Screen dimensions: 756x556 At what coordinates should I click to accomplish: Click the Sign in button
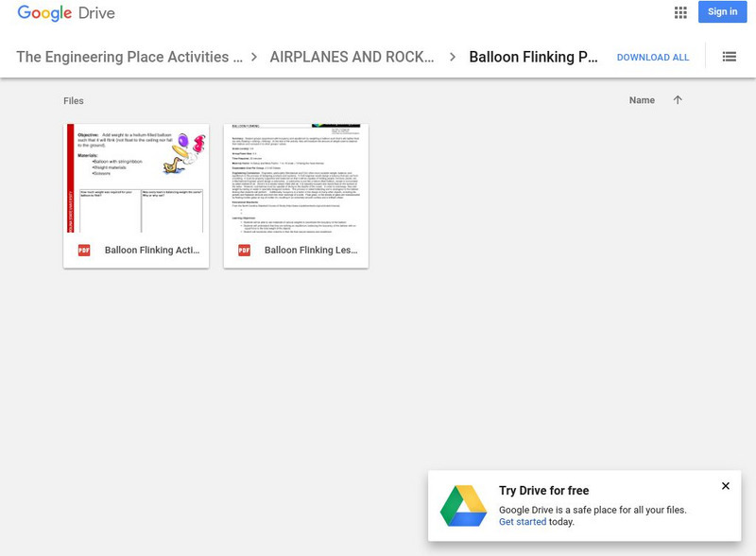pyautogui.click(x=722, y=11)
